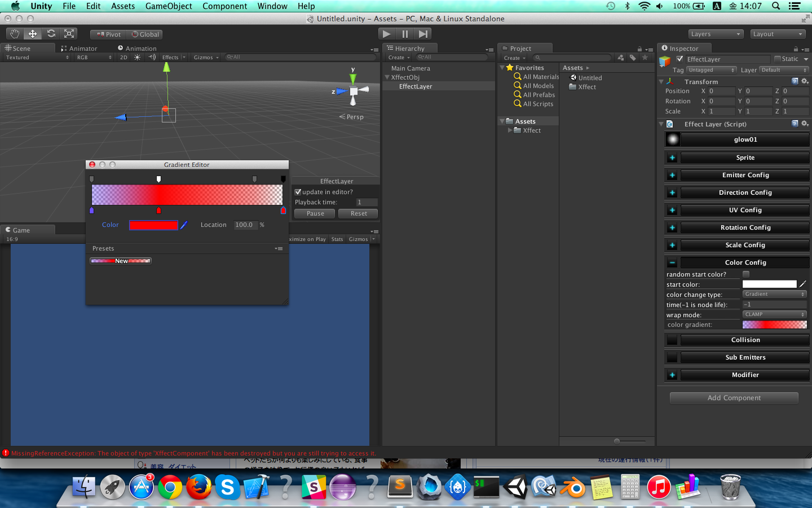Toggle scene lighting sun icon
The height and width of the screenshot is (508, 812).
click(x=137, y=57)
